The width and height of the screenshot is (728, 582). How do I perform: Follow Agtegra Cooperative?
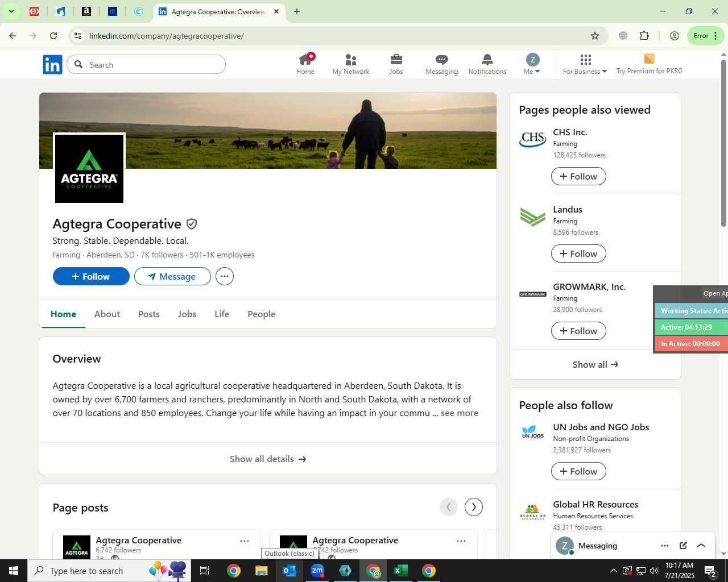tap(91, 276)
